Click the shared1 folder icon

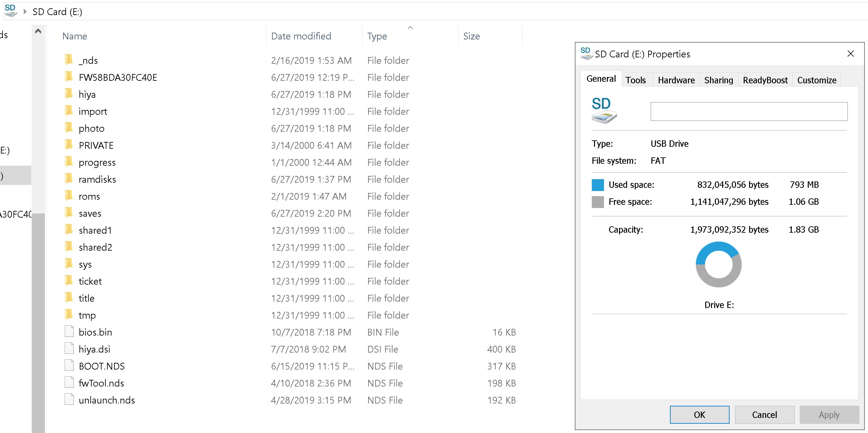pos(69,230)
